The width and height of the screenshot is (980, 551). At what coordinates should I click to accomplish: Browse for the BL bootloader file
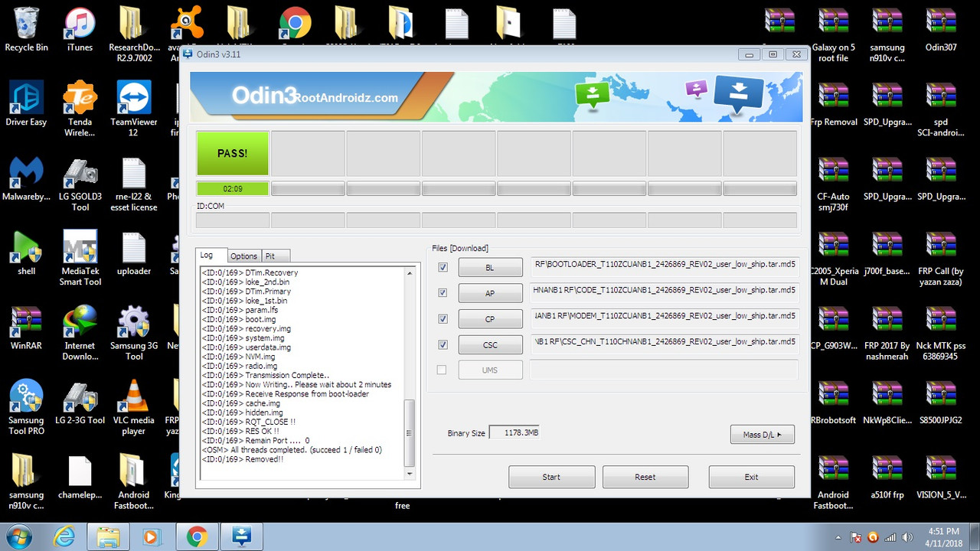(x=490, y=268)
